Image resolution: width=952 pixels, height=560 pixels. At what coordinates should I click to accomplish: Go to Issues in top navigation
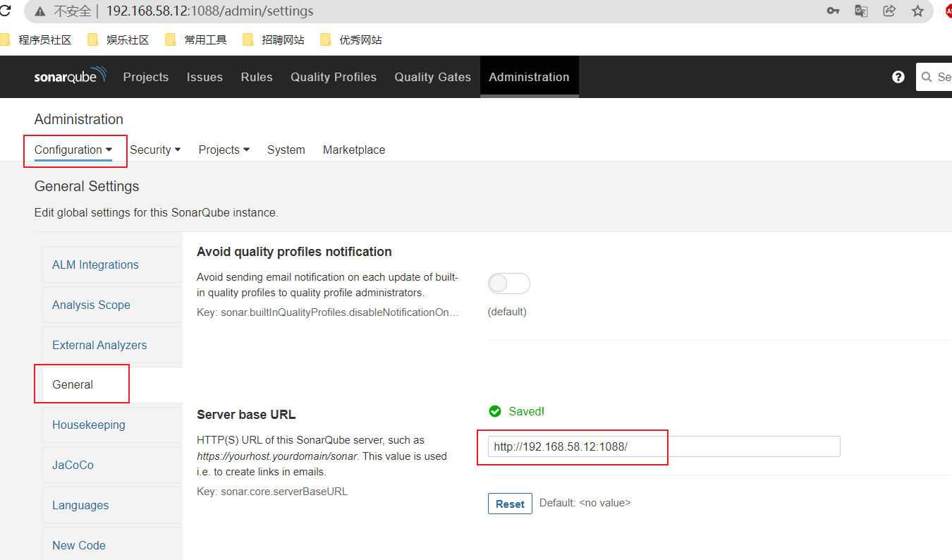click(x=205, y=77)
